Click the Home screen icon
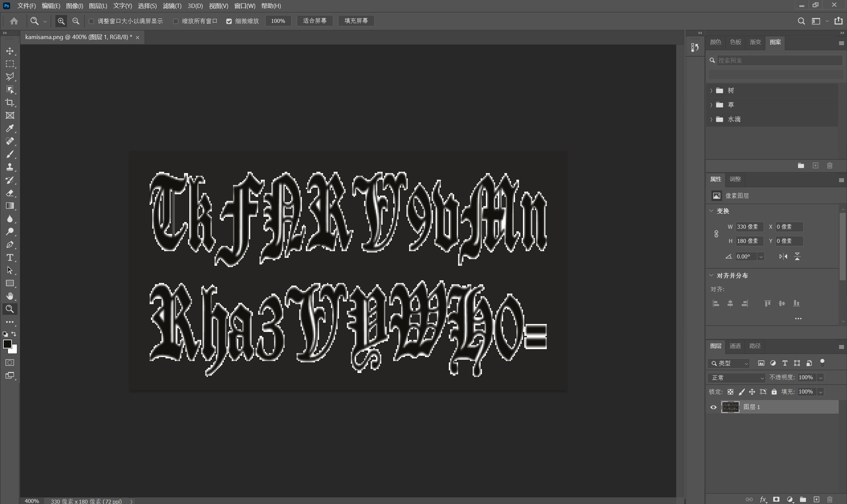This screenshot has width=847, height=504. (14, 21)
